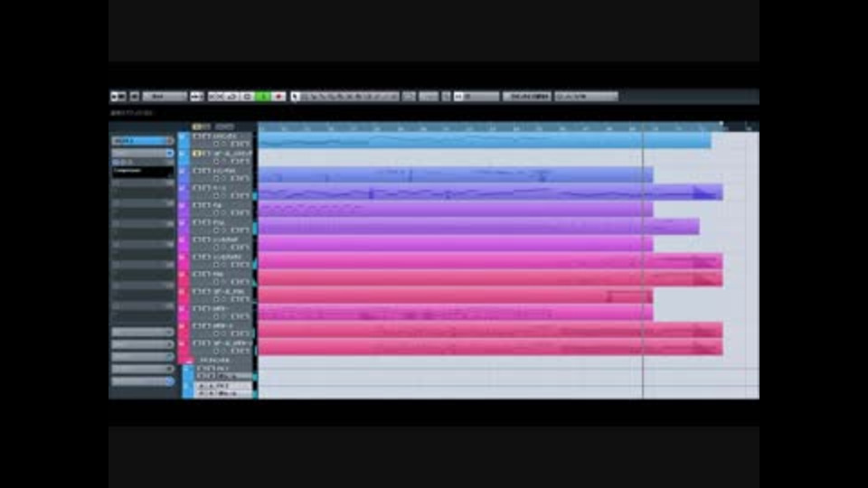868x488 pixels.
Task: Open the automation mode dropdown in the toolbar
Action: (165, 97)
